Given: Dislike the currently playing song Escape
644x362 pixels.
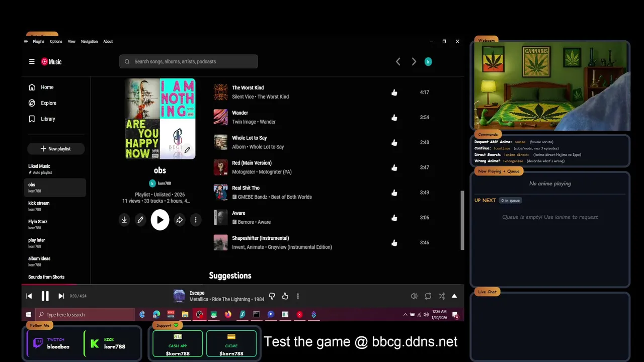Looking at the screenshot, I should click(x=272, y=296).
